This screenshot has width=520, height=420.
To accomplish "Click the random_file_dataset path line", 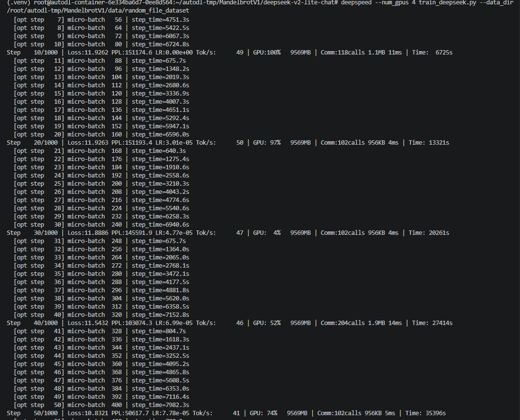I will [x=98, y=11].
